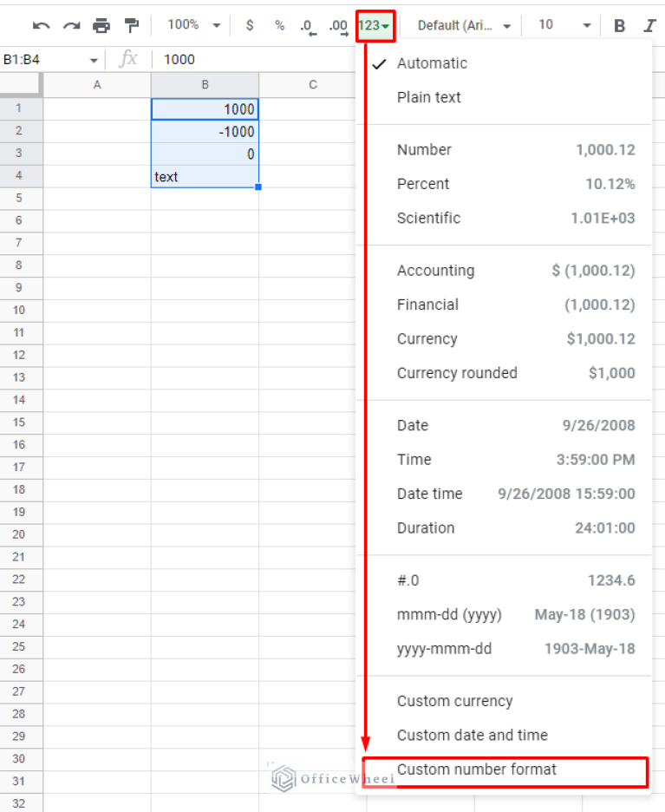This screenshot has height=812, width=665.
Task: Click the Undo icon
Action: [40, 24]
